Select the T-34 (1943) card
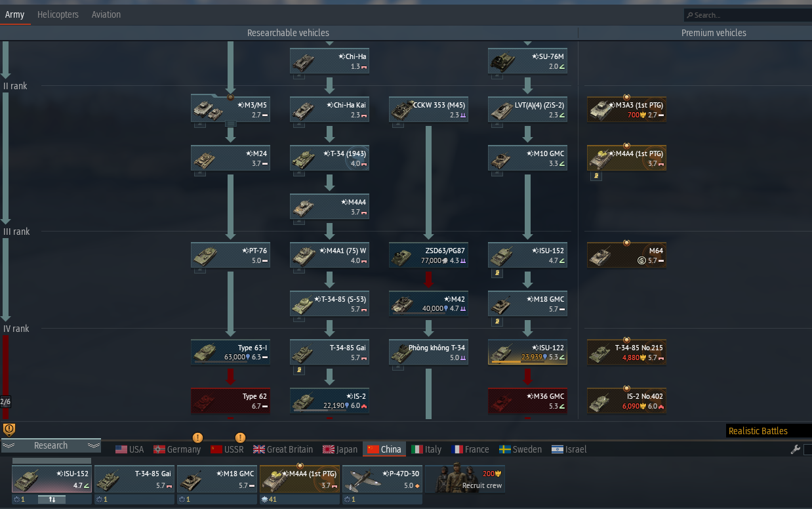The height and width of the screenshot is (509, 812). (x=329, y=158)
